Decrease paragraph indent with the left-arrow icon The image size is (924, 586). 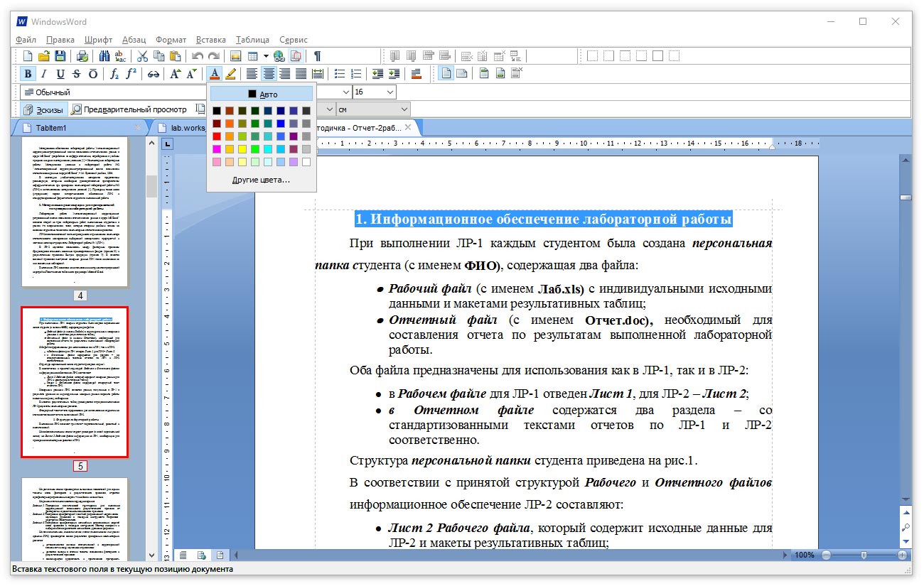pos(377,74)
